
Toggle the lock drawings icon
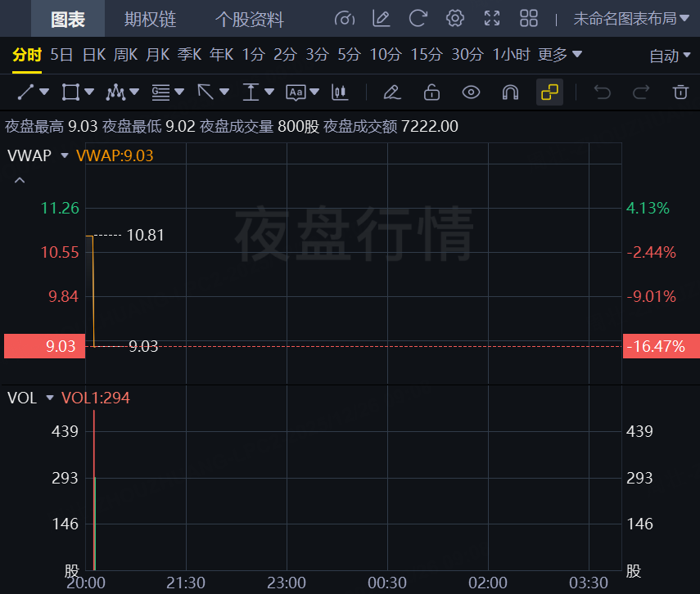coord(431,92)
